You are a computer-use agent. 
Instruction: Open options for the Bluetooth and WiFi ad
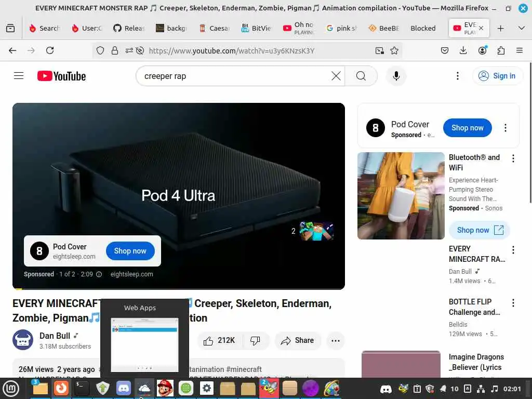pos(513,158)
